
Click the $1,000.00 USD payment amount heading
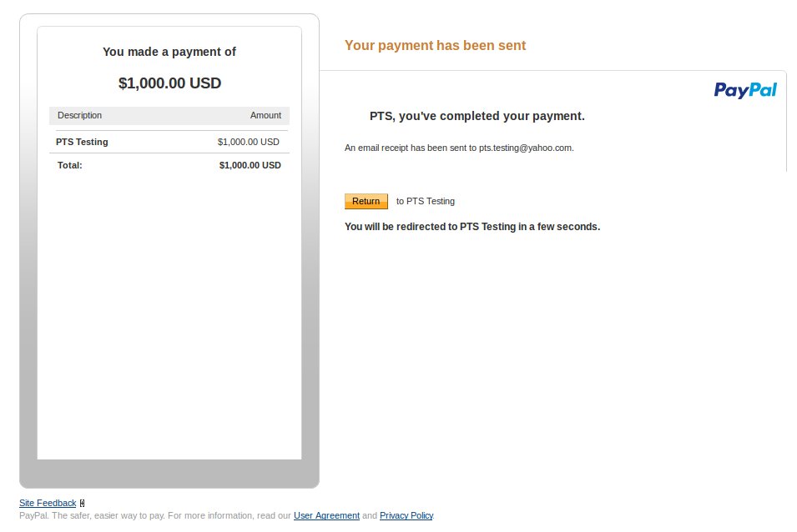pos(169,83)
